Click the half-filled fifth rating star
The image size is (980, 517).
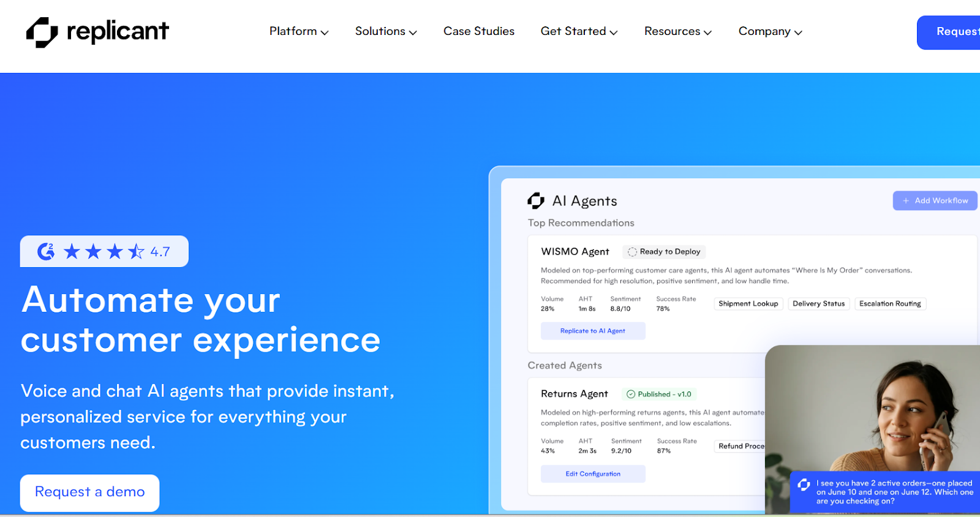136,251
